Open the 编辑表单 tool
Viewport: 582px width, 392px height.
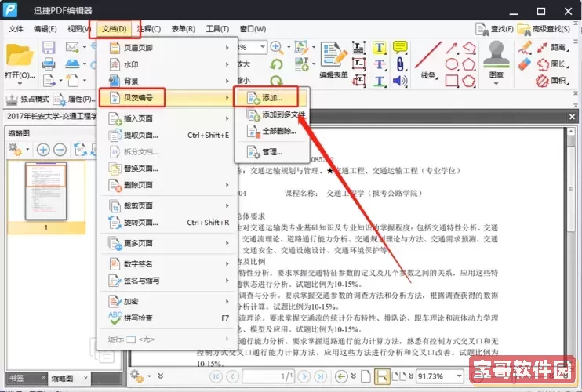(x=333, y=60)
